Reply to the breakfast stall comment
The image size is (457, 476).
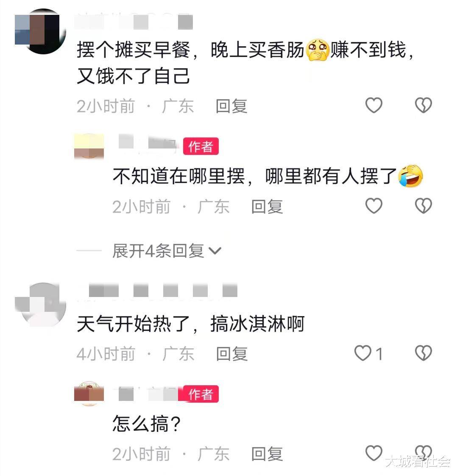click(x=231, y=106)
